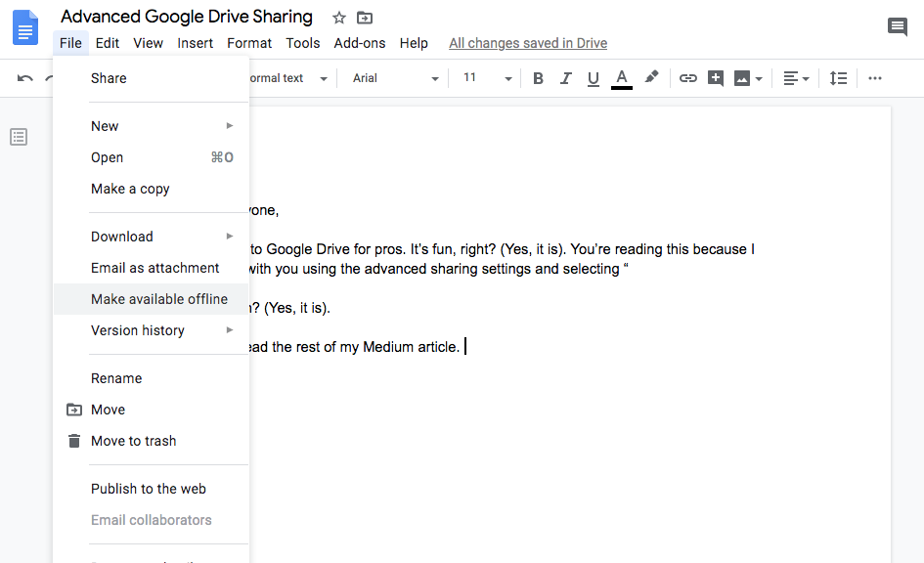This screenshot has height=563, width=924.
Task: Click the trash icon in the File menu
Action: 73,441
